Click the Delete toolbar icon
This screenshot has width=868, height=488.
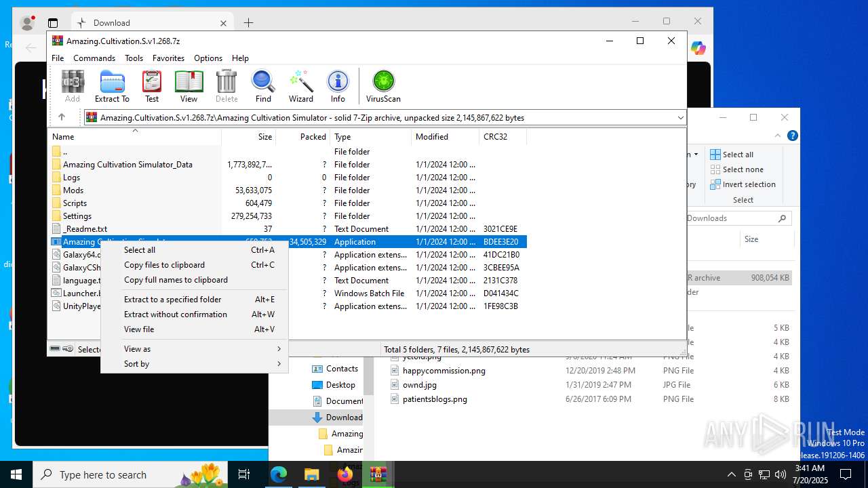226,87
